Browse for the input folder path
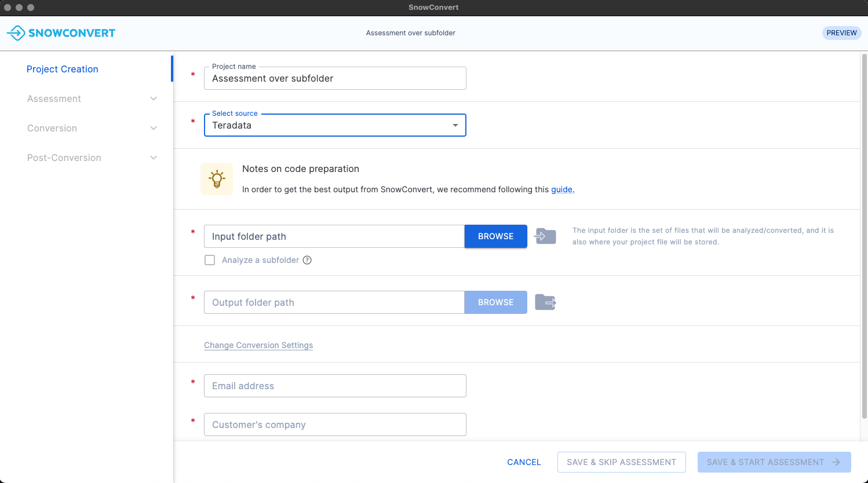The image size is (868, 483). click(495, 236)
